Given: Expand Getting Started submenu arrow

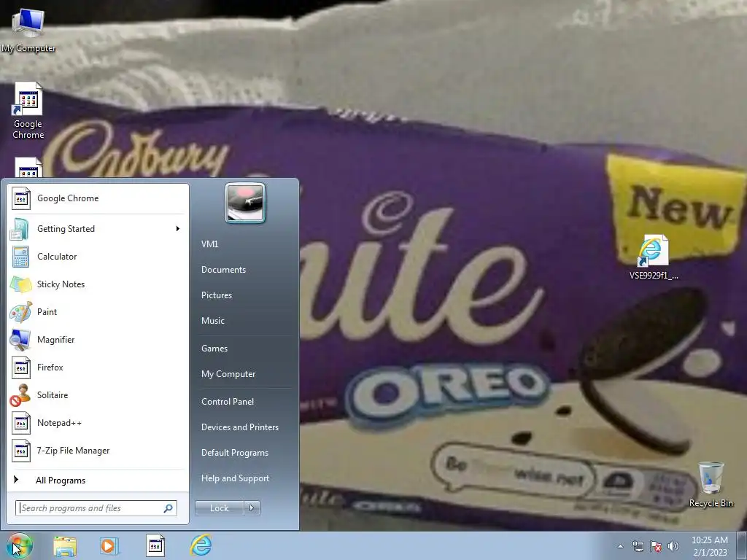Looking at the screenshot, I should pyautogui.click(x=178, y=229).
